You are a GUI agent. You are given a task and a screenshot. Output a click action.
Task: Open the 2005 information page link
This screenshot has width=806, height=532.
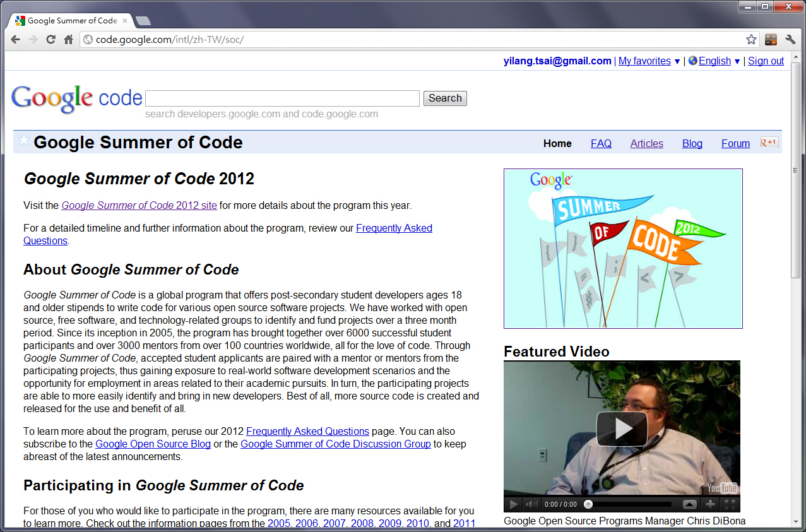point(280,524)
